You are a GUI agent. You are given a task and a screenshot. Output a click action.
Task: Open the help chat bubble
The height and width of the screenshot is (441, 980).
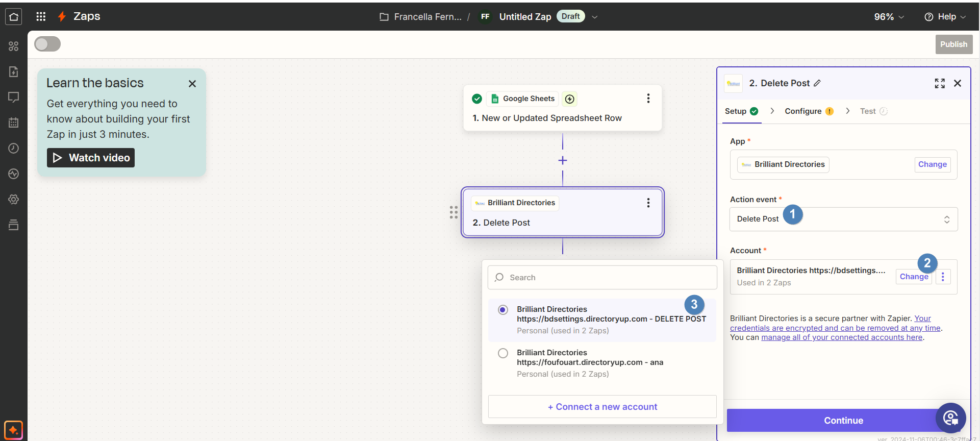click(x=951, y=418)
